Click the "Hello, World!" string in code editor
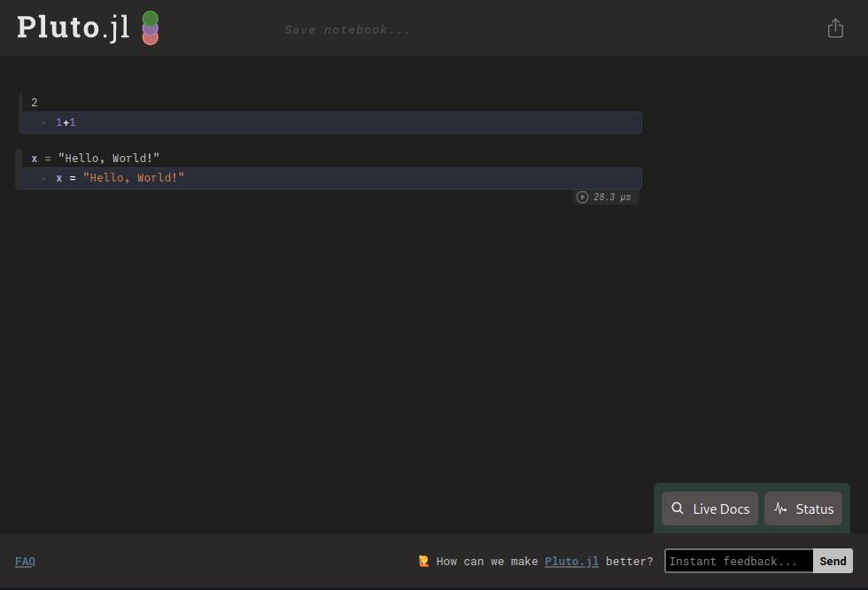Image resolution: width=868 pixels, height=590 pixels. pyautogui.click(x=134, y=178)
